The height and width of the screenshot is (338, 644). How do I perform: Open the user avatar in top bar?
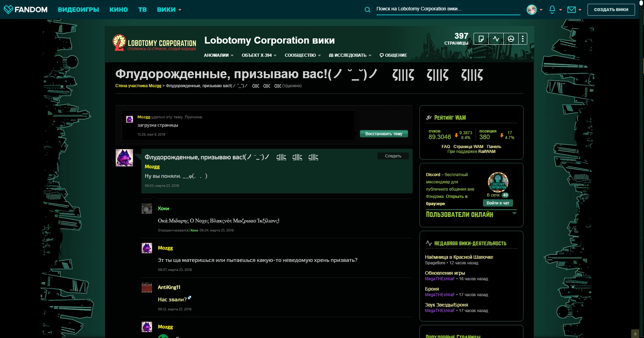532,10
